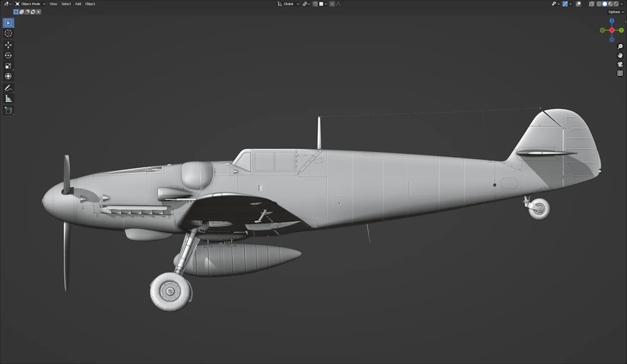This screenshot has width=627, height=364.
Task: Open the Object Mode dropdown
Action: (x=30, y=4)
